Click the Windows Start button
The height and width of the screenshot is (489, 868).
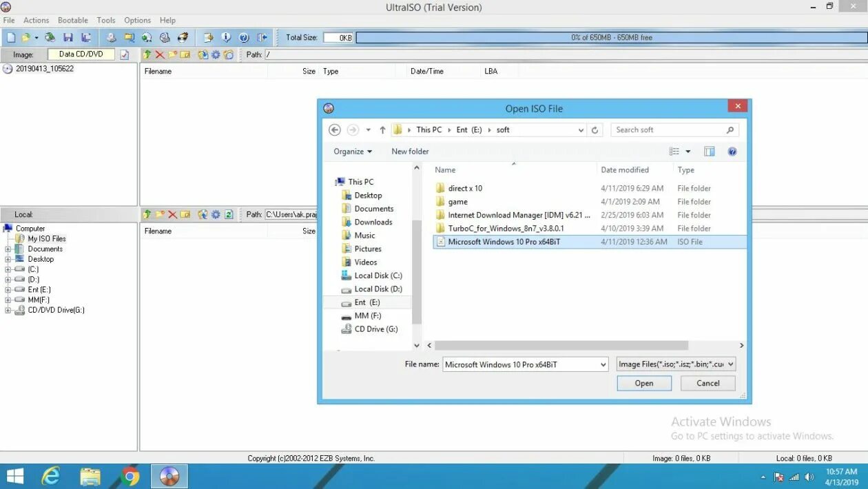tap(14, 476)
